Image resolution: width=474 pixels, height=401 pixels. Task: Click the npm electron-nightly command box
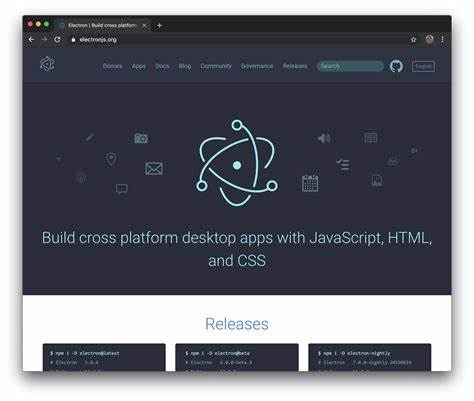(x=370, y=357)
